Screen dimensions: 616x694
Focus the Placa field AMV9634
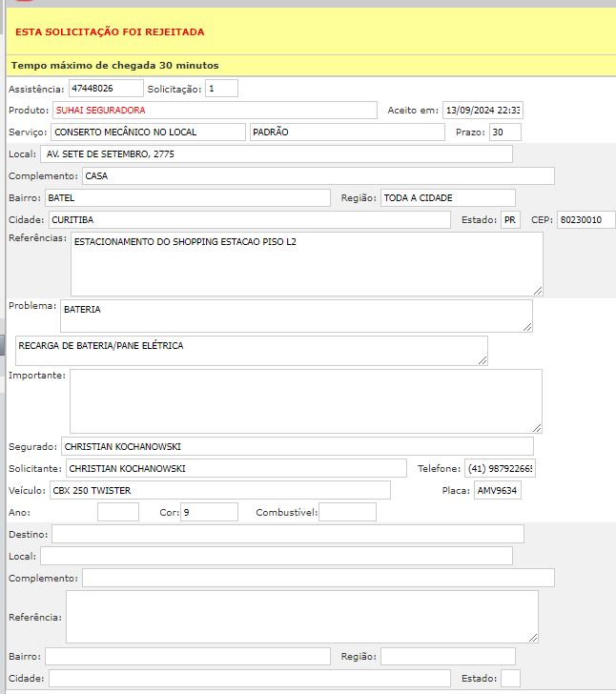pos(497,491)
